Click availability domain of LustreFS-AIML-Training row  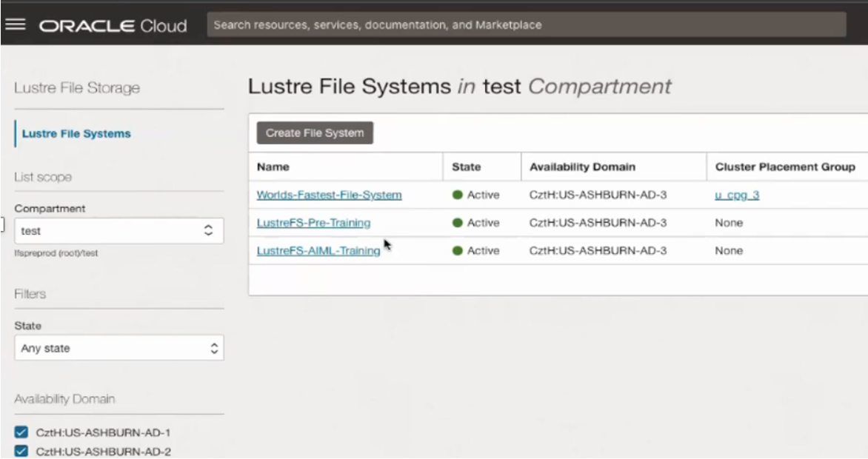click(x=598, y=251)
